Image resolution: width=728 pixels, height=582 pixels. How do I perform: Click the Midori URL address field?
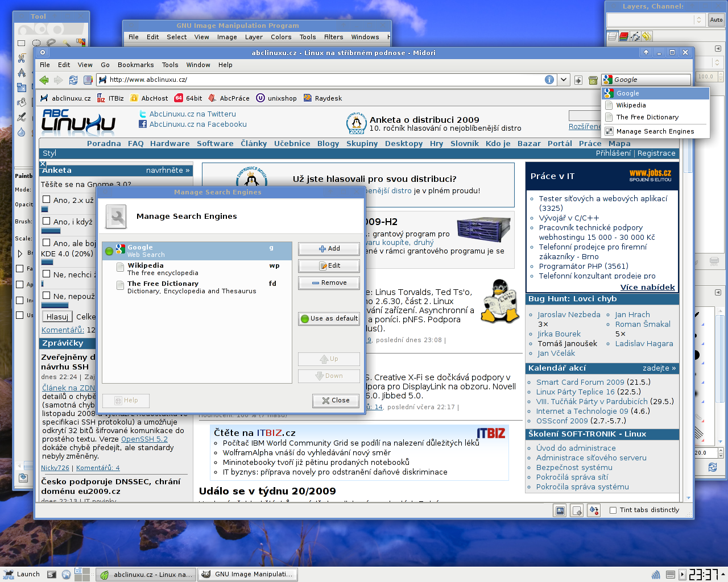click(325, 80)
